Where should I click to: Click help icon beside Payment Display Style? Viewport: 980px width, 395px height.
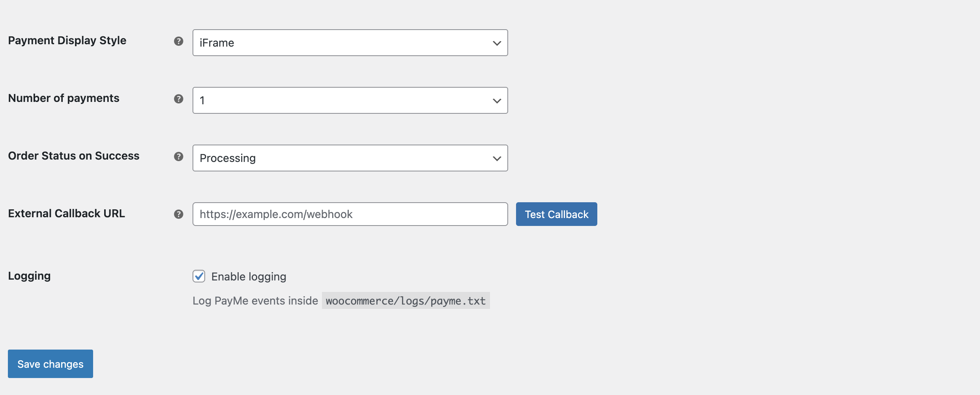pyautogui.click(x=179, y=41)
